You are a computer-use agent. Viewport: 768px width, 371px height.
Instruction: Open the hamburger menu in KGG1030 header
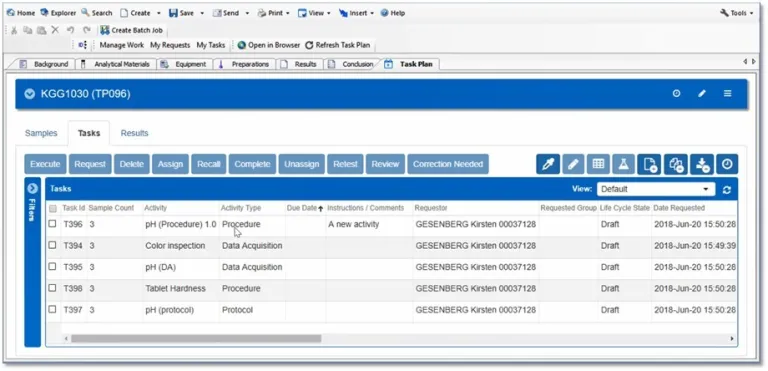[728, 94]
